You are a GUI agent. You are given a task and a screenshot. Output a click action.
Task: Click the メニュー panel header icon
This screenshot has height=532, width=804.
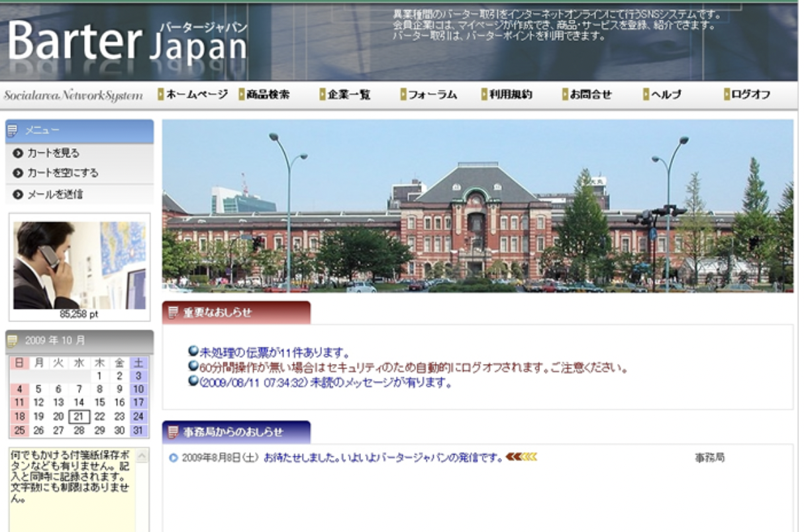(x=13, y=131)
